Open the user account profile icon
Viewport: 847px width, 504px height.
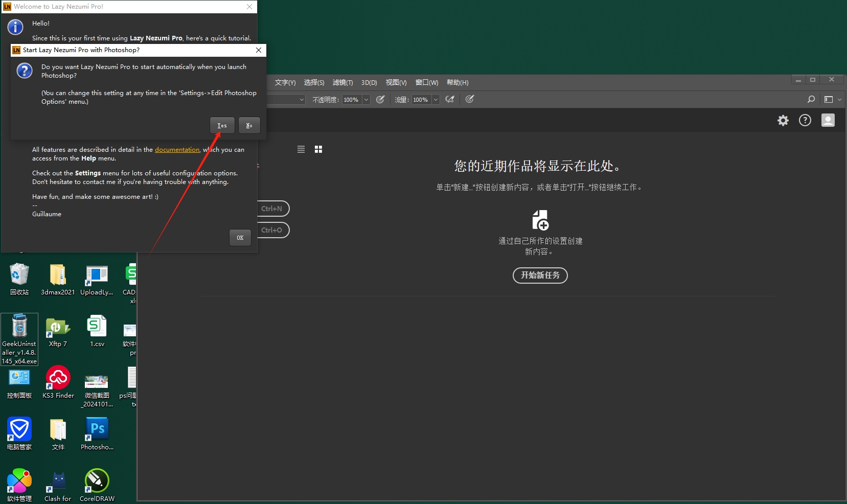click(x=828, y=120)
